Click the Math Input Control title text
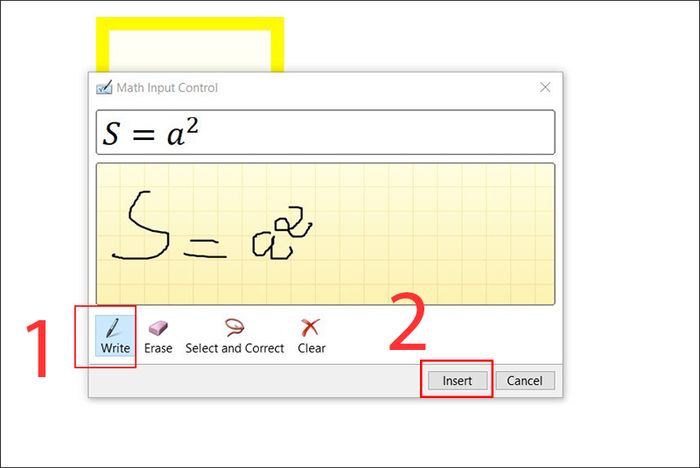700x468 pixels. tap(167, 88)
